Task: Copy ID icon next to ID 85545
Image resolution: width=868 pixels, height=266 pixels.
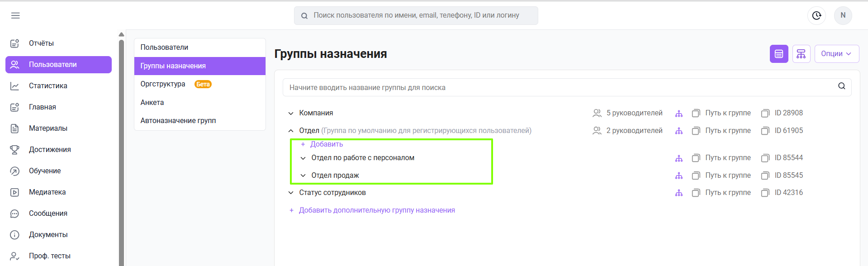Action: (x=765, y=176)
